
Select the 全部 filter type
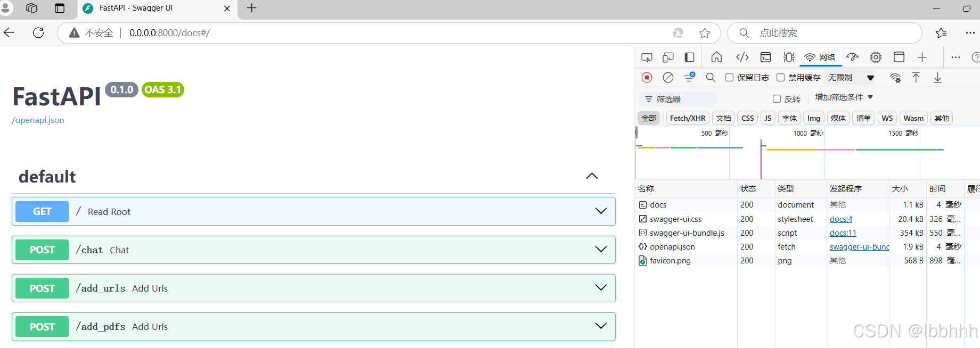point(649,118)
